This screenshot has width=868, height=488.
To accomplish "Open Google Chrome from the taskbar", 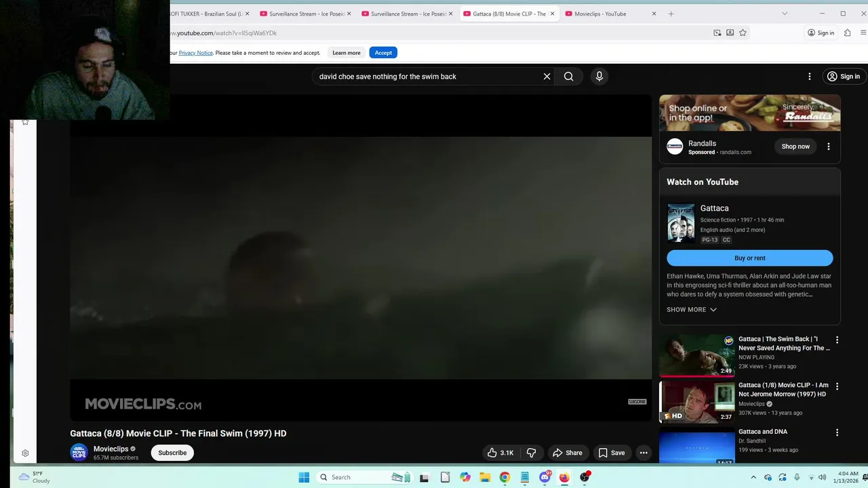I will click(505, 477).
